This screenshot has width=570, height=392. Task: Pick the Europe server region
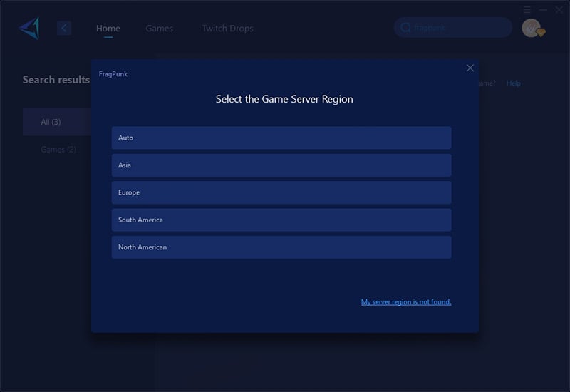tap(281, 192)
